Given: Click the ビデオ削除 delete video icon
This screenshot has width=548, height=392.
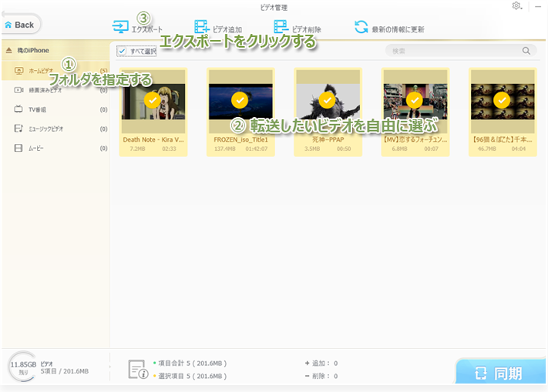Looking at the screenshot, I should 281,26.
